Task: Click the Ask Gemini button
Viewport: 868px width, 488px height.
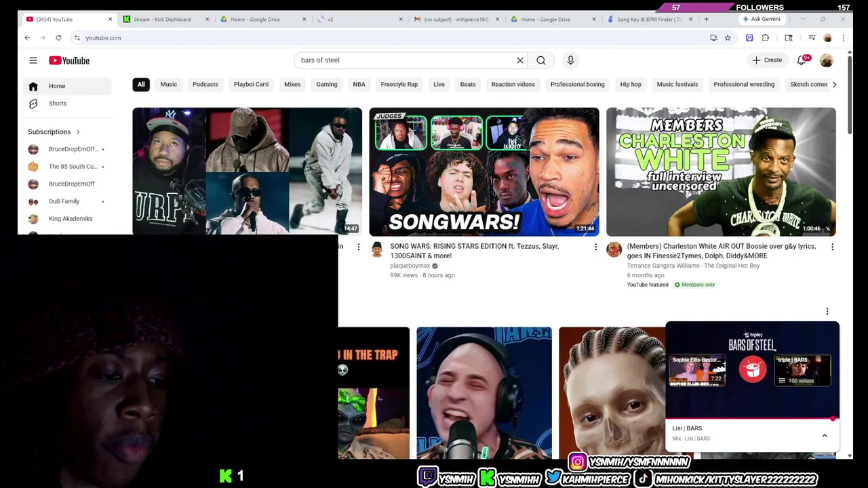Action: [x=761, y=19]
